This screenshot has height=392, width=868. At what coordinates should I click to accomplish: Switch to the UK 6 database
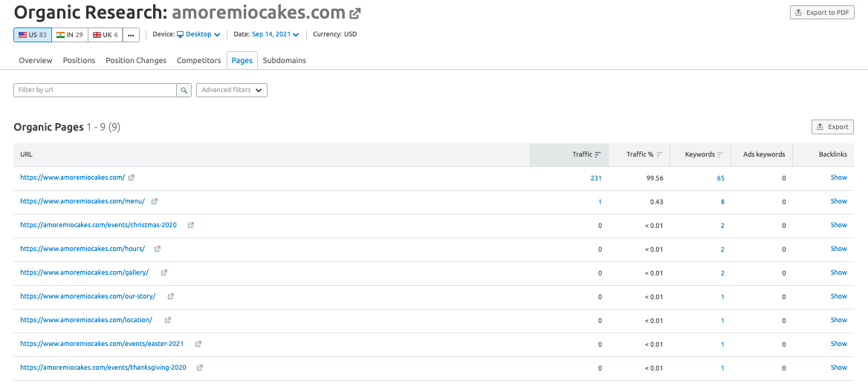106,35
